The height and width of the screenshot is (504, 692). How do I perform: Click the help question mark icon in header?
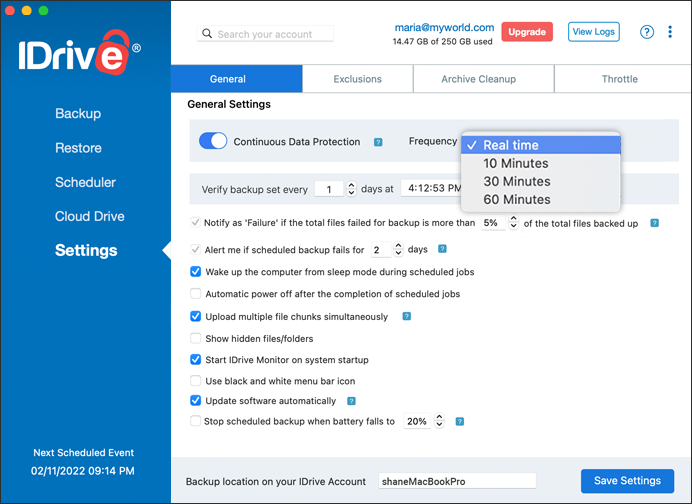pos(647,32)
